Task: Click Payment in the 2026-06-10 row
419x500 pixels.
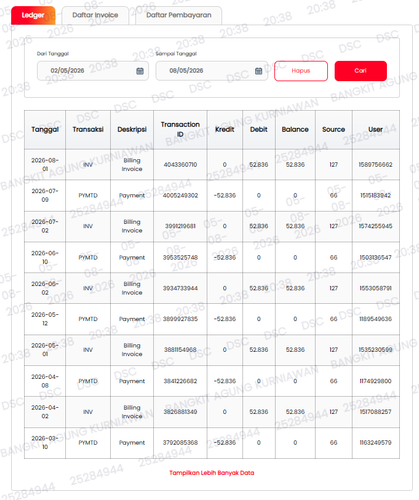Action: 132,257
